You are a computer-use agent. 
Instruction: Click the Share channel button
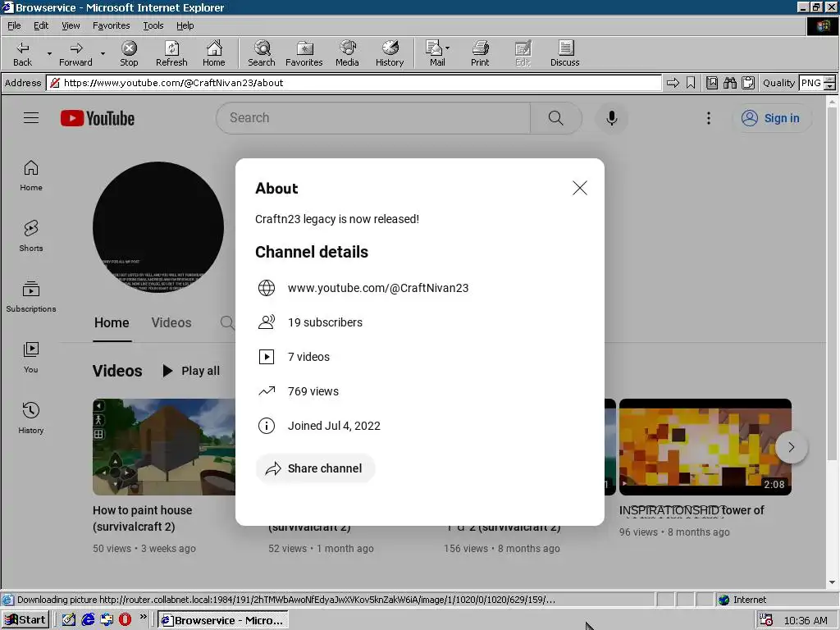(x=315, y=468)
